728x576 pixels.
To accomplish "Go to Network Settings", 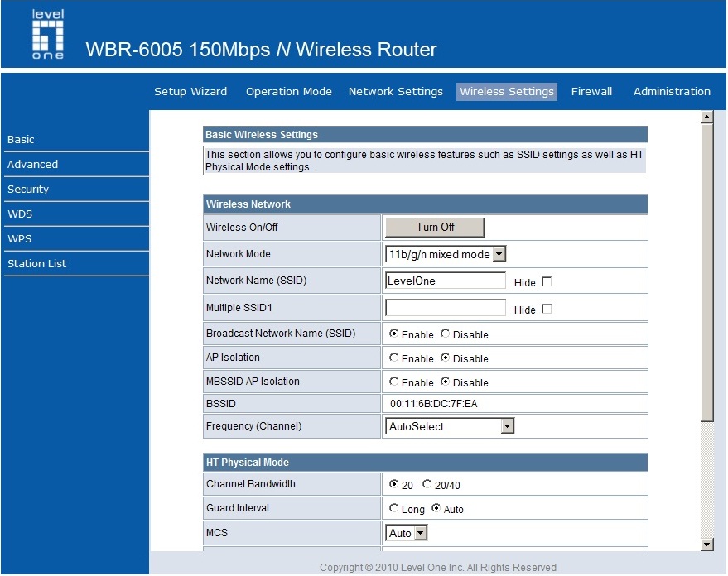I will (396, 91).
